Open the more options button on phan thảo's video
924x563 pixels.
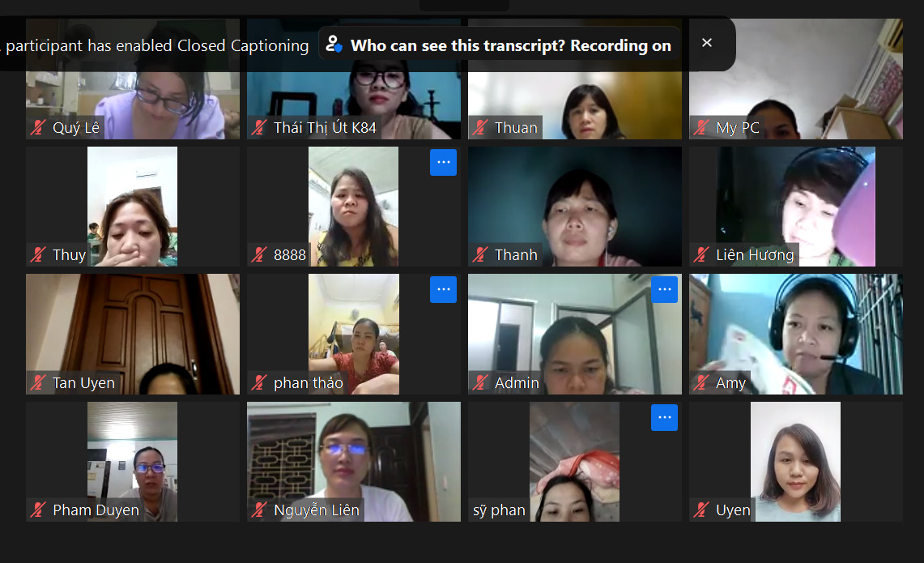[x=443, y=289]
